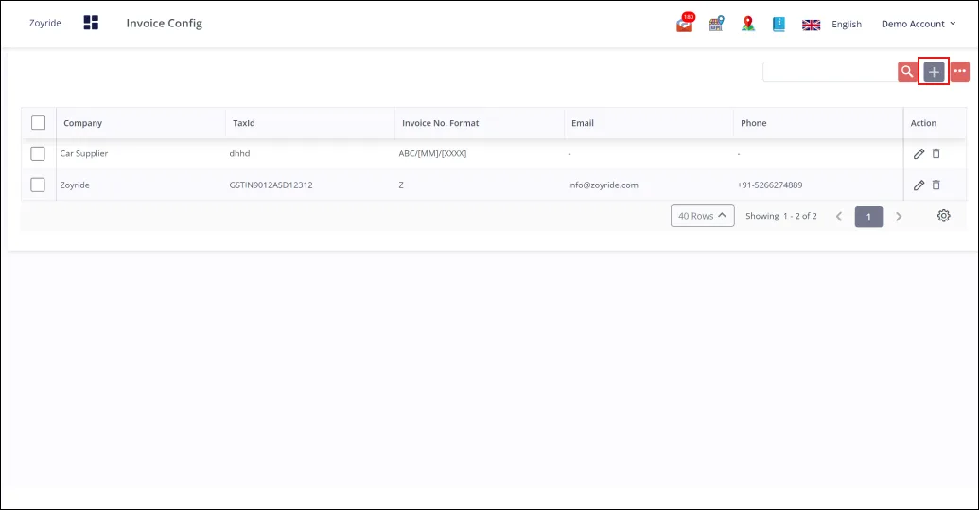This screenshot has height=511, width=980.
Task: Delete the Zoyride row
Action: coord(936,185)
